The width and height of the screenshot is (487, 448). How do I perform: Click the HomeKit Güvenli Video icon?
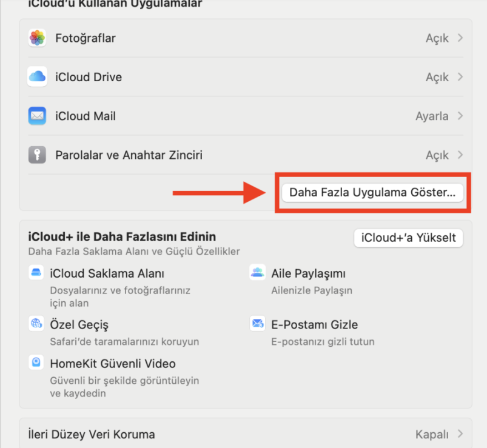pos(36,363)
